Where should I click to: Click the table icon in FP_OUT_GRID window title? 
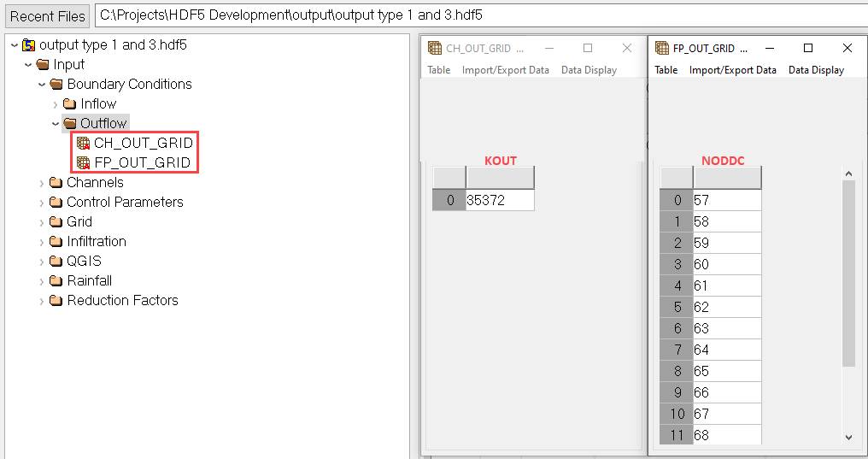click(x=662, y=49)
